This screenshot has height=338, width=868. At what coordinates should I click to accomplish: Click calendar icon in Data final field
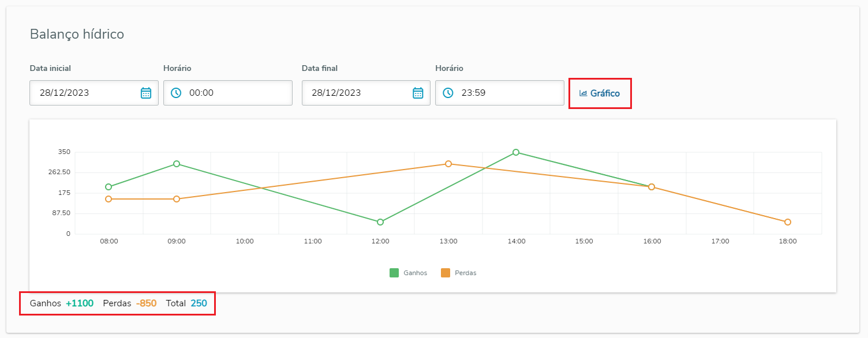(418, 93)
